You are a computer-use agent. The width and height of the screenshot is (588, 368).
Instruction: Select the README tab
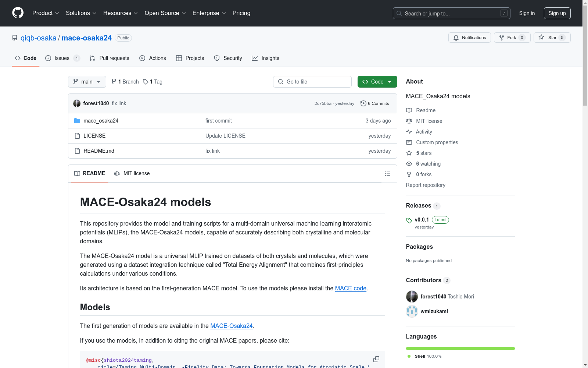[x=90, y=173]
